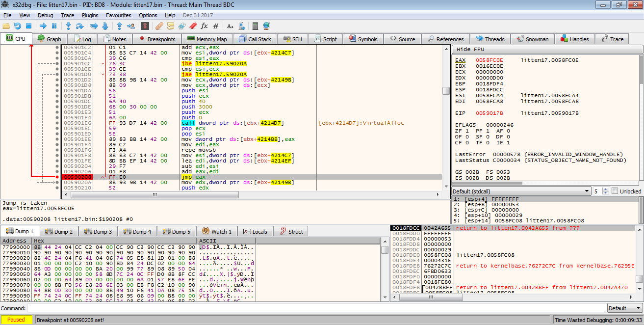
Task: Pause execution using the pause icon
Action: click(54, 26)
